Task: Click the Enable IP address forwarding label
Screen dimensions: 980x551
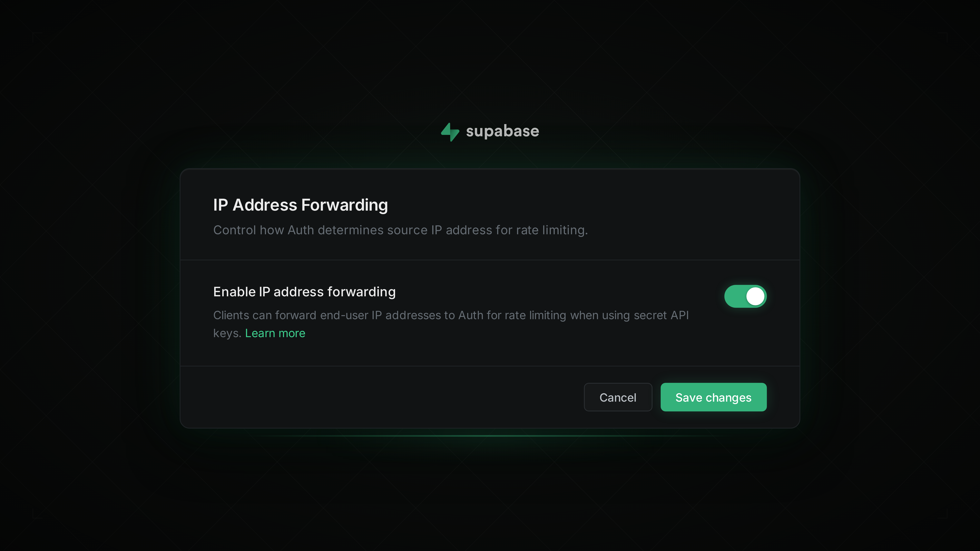Action: 304,292
